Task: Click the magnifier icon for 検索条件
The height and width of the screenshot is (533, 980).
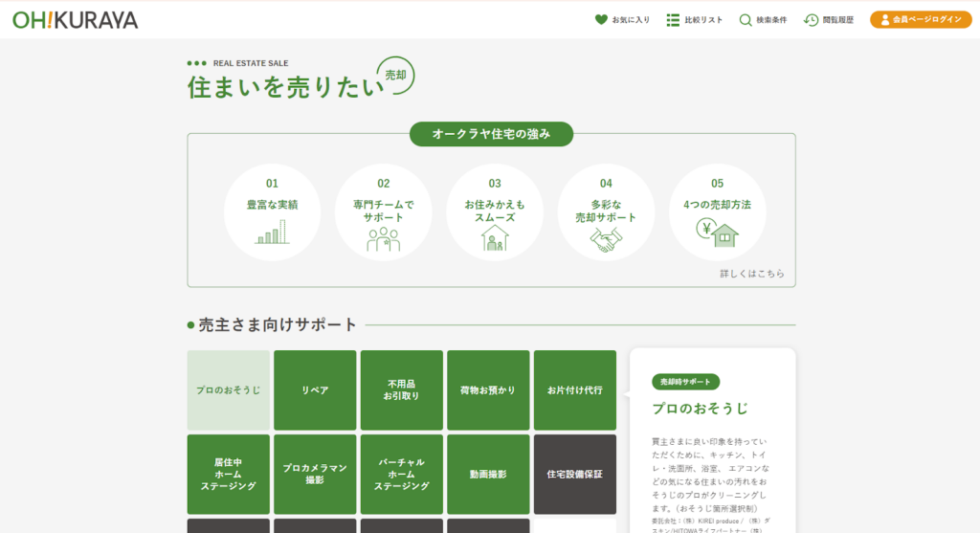Action: tap(745, 20)
